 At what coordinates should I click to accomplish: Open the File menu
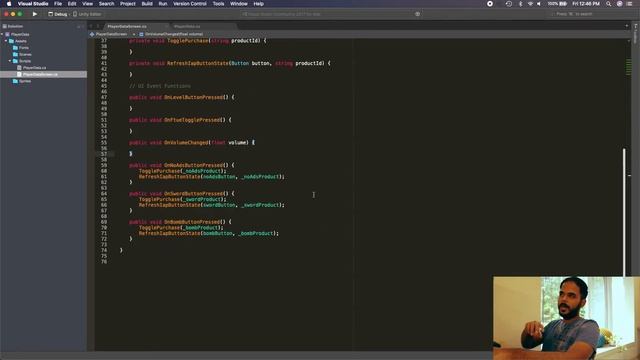tap(58, 4)
